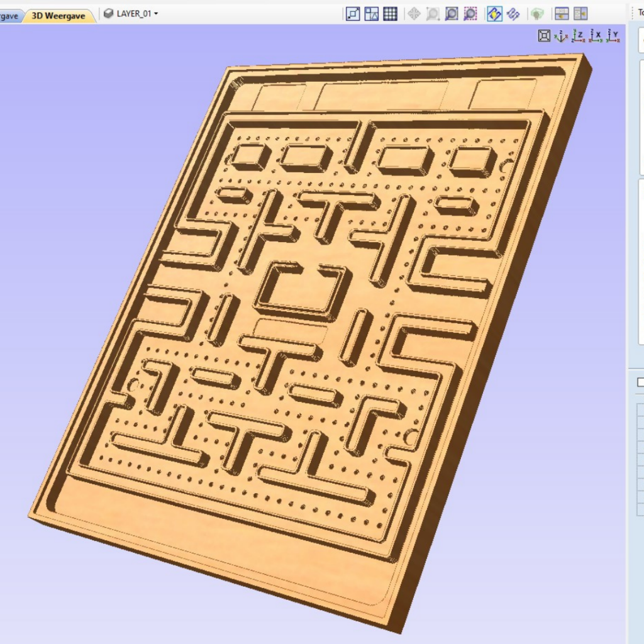Image resolution: width=644 pixels, height=644 pixels.
Task: View the model along the Y axis
Action: point(613,36)
